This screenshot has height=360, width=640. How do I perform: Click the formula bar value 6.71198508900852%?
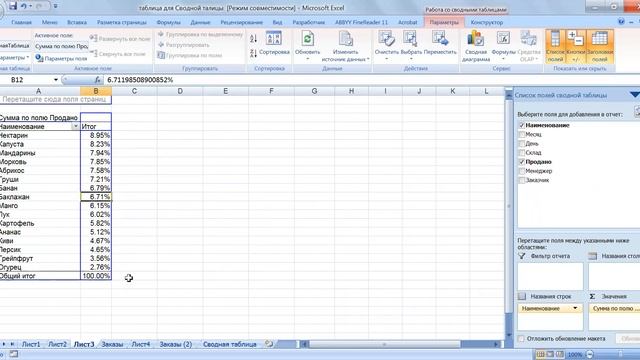point(140,80)
